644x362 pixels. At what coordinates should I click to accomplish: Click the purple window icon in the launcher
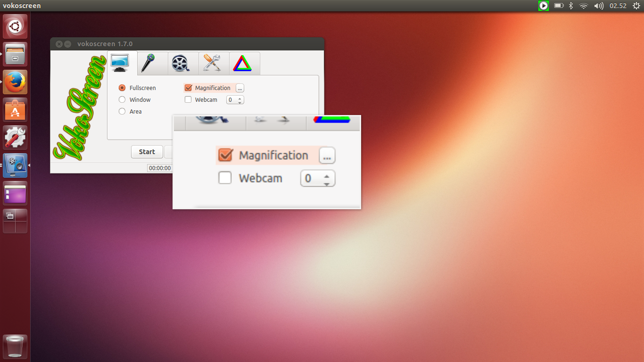click(x=15, y=193)
